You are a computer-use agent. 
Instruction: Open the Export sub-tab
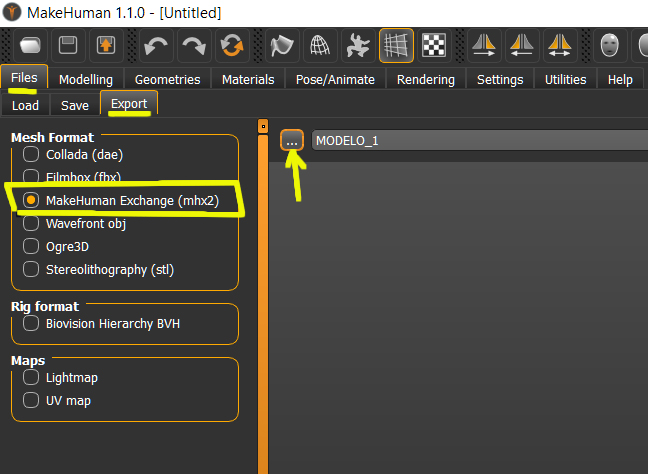click(129, 103)
